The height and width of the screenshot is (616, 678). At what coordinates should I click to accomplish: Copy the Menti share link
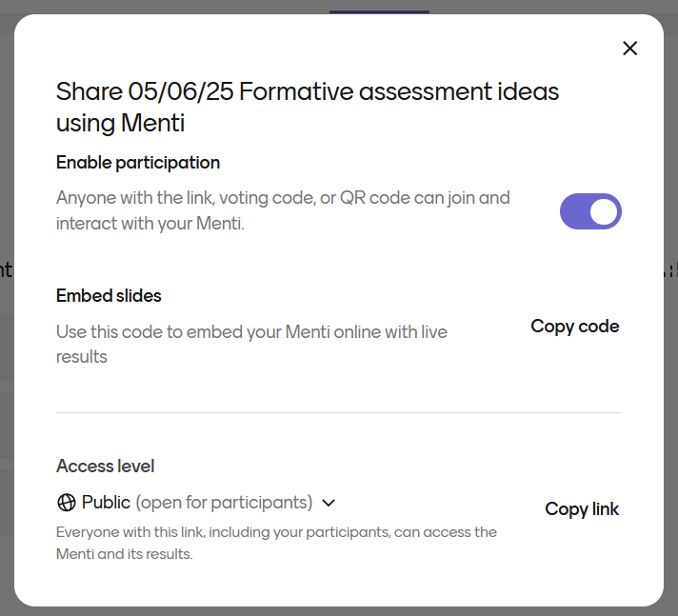(x=582, y=509)
